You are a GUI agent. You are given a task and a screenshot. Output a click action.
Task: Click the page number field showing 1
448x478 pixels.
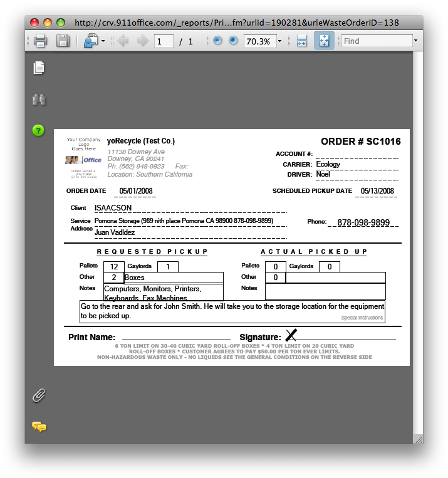point(164,41)
